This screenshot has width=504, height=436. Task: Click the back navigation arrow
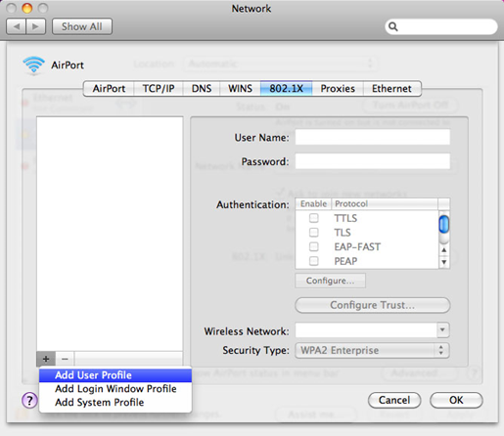(17, 26)
